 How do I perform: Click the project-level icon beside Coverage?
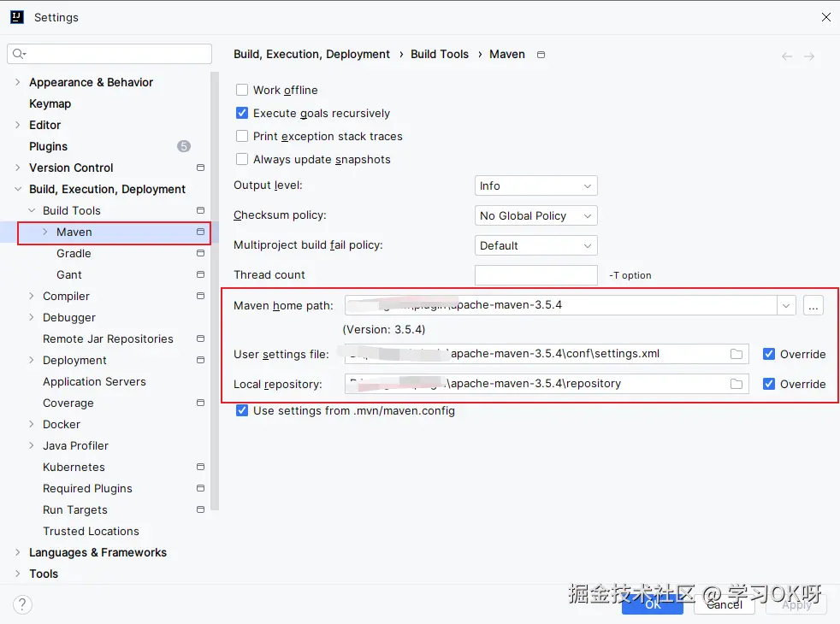tap(200, 403)
